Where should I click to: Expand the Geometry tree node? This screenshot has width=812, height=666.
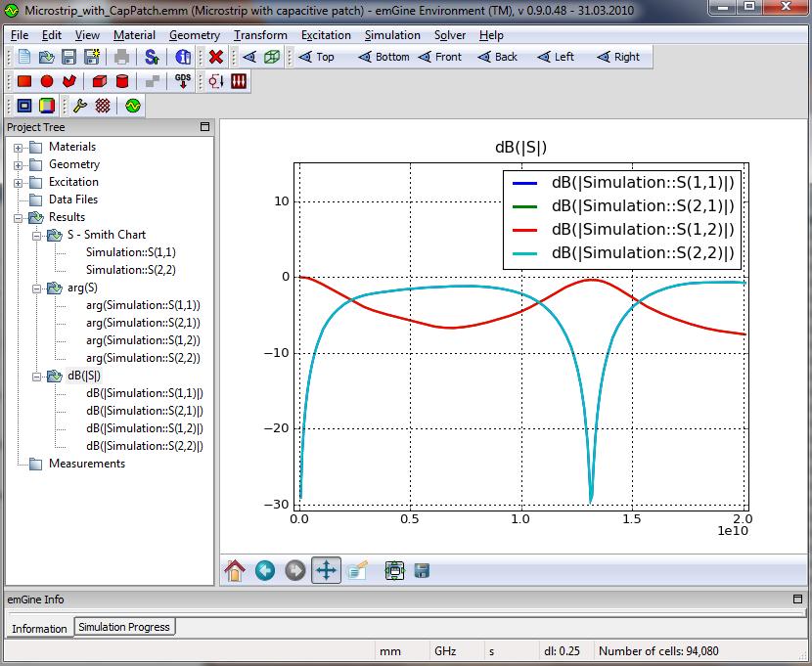click(19, 164)
